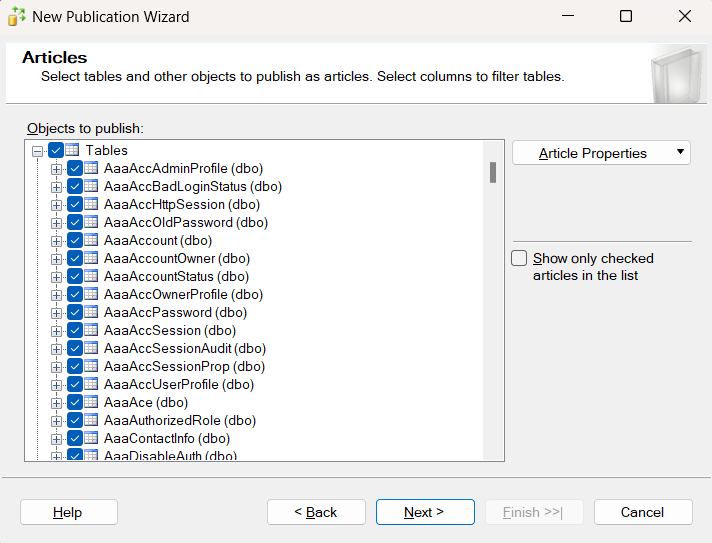Screen dimensions: 712x543
Task: Click the New Publication Wizard title icon
Action: pyautogui.click(x=17, y=16)
